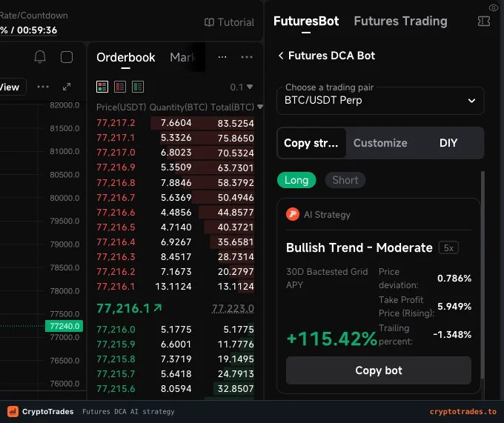Click ask price 77,216.3 row
The height and width of the screenshot is (423, 504).
pos(175,256)
